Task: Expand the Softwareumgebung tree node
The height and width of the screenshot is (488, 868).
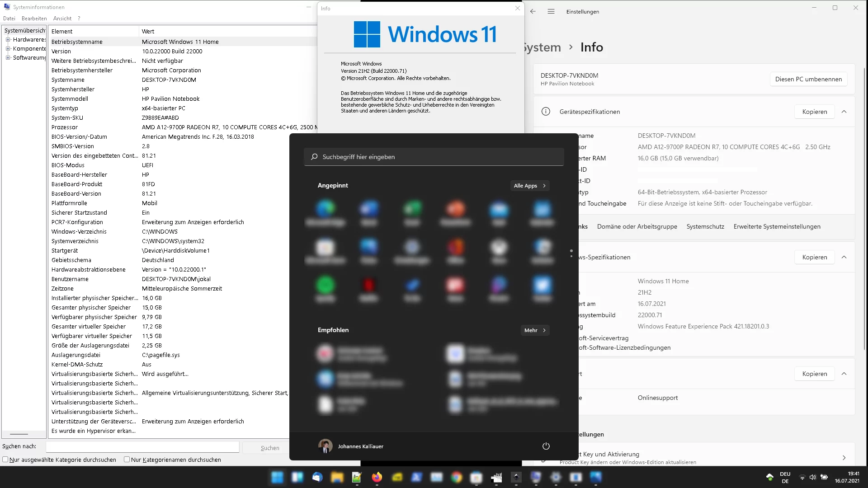Action: click(x=8, y=58)
